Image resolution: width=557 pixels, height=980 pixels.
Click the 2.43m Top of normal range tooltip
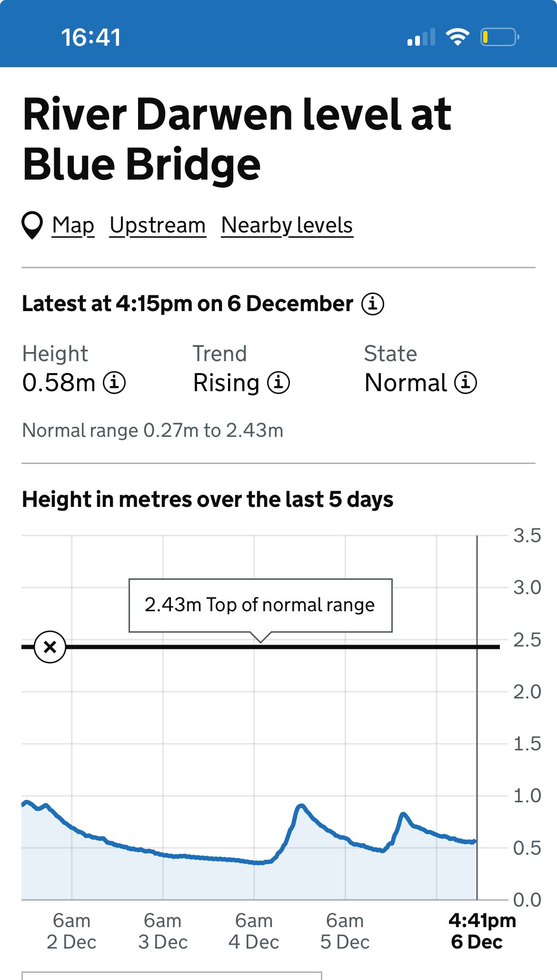(260, 606)
